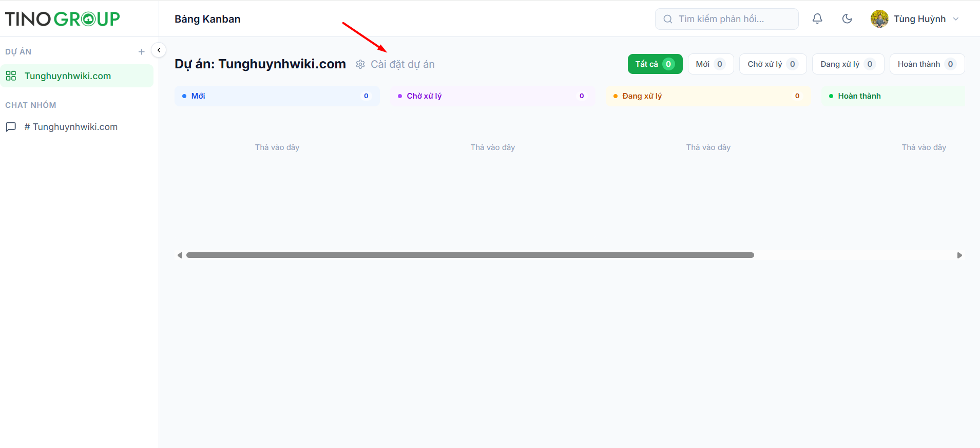Click the Dự án: Tunghuynhwiki.com heading
This screenshot has height=448, width=980.
tap(260, 64)
